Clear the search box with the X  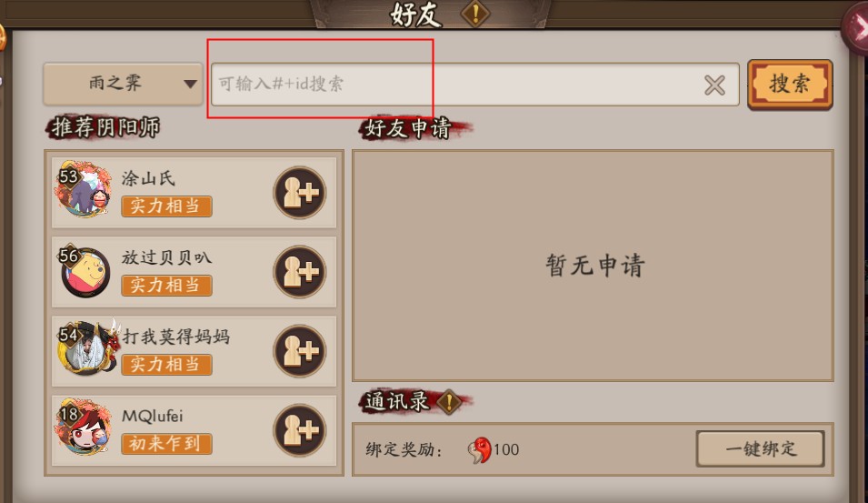pos(714,86)
